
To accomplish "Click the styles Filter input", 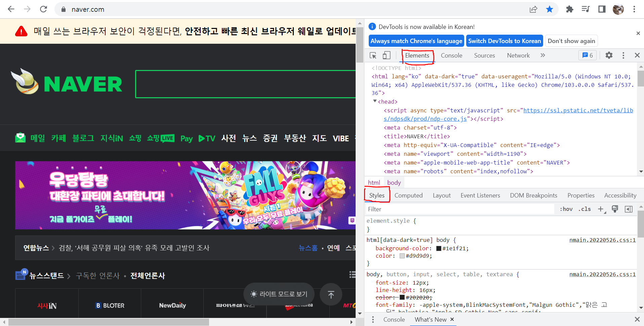I will click(460, 209).
